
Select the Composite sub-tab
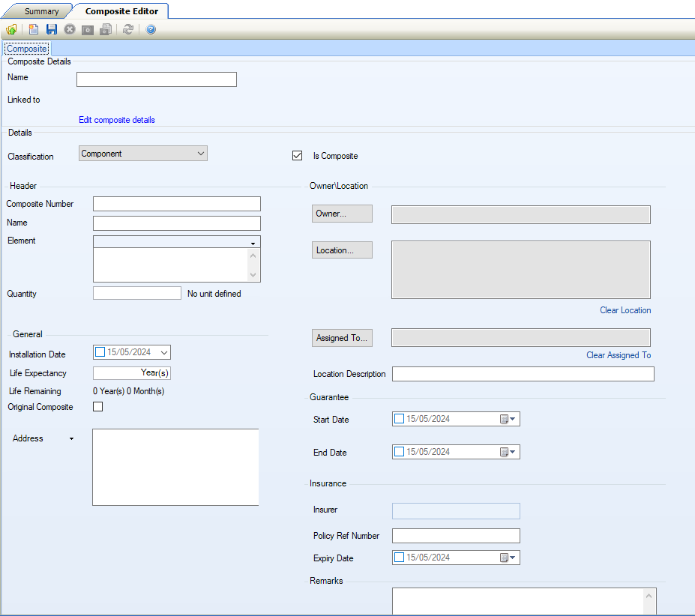[26, 49]
